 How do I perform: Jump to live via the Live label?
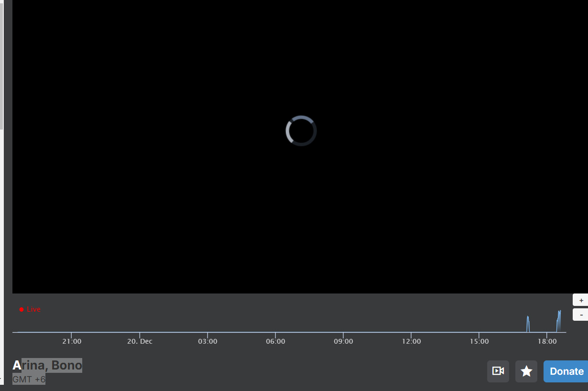pos(33,309)
